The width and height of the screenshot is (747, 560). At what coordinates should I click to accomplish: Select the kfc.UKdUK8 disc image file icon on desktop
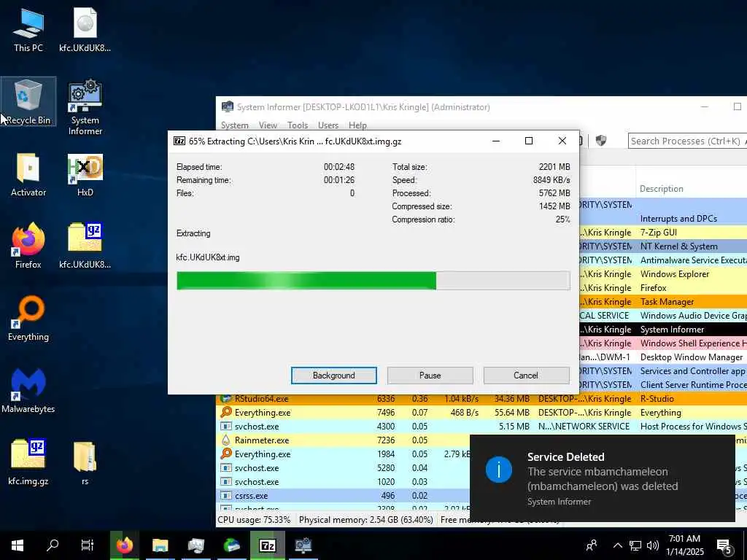tap(85, 30)
